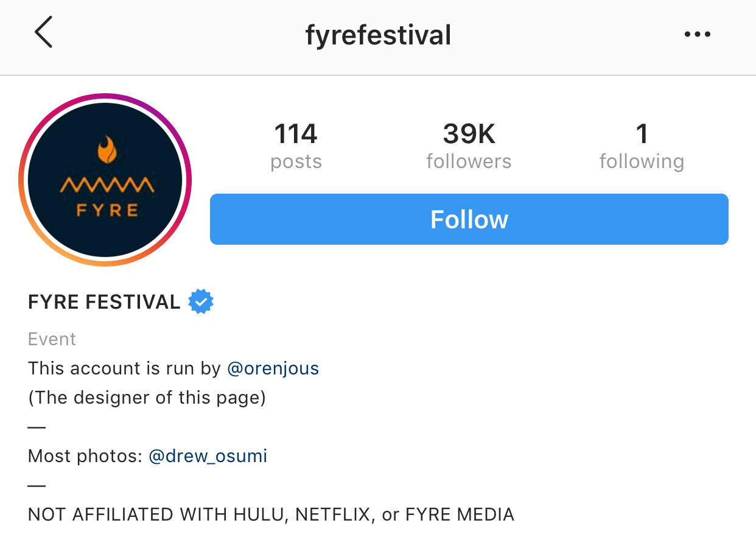Click the blue verified badge
This screenshot has width=756, height=551.
(x=201, y=301)
